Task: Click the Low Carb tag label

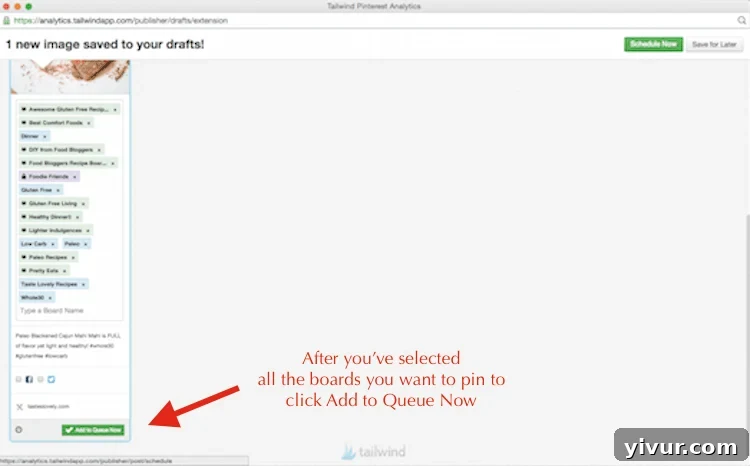Action: coord(33,244)
